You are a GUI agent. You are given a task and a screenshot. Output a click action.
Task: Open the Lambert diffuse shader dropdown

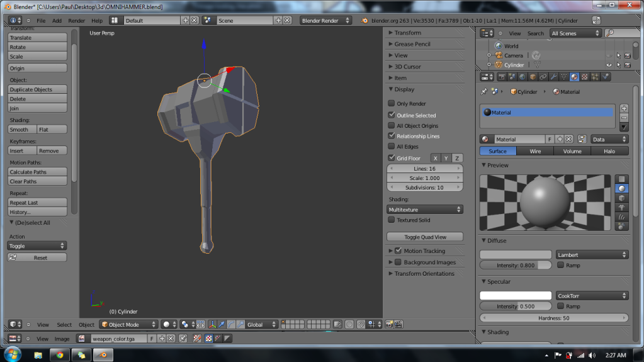click(592, 255)
